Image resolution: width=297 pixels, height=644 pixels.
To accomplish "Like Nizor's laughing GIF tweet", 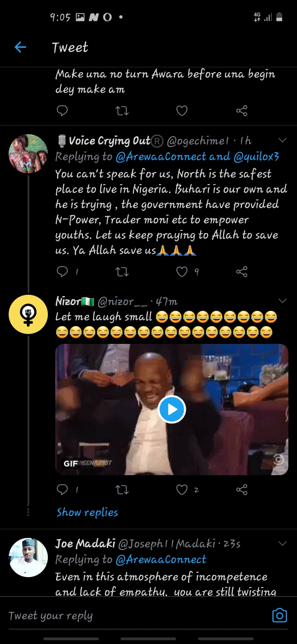I will click(182, 490).
